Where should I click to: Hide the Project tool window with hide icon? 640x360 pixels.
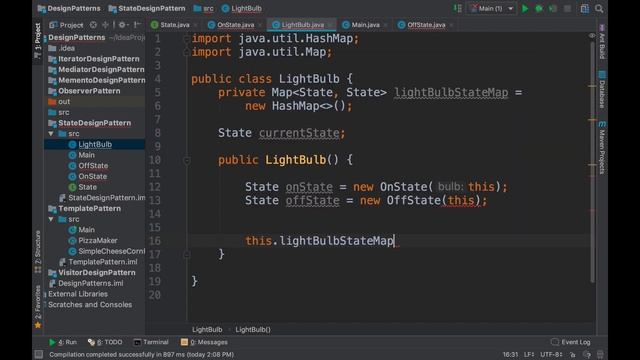tap(137, 25)
